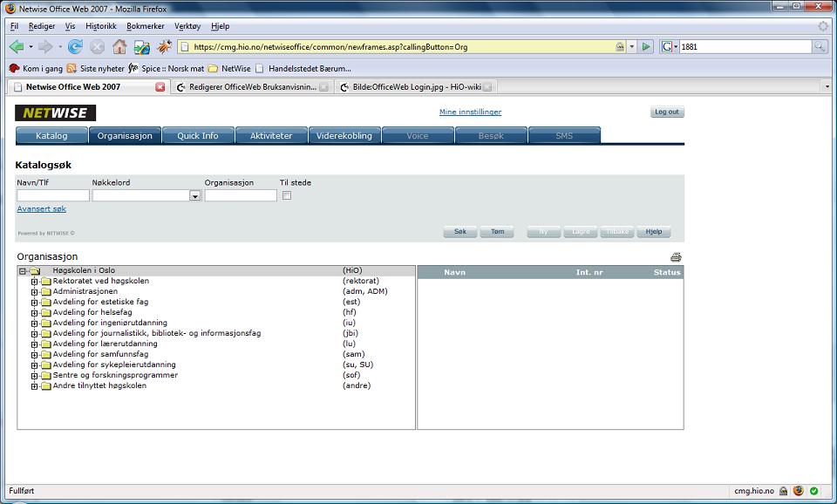Expand Avdeling for samfunnsfag
Screen dimensions: 837x504
click(34, 355)
